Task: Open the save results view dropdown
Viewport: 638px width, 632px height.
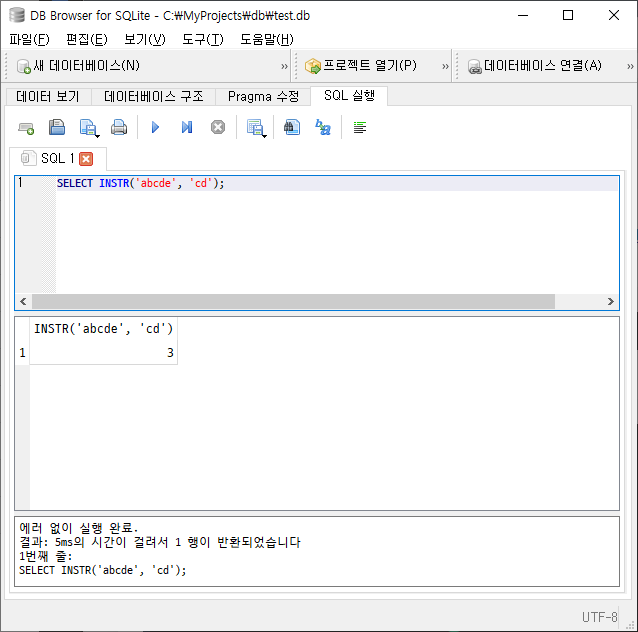Action: 256,128
